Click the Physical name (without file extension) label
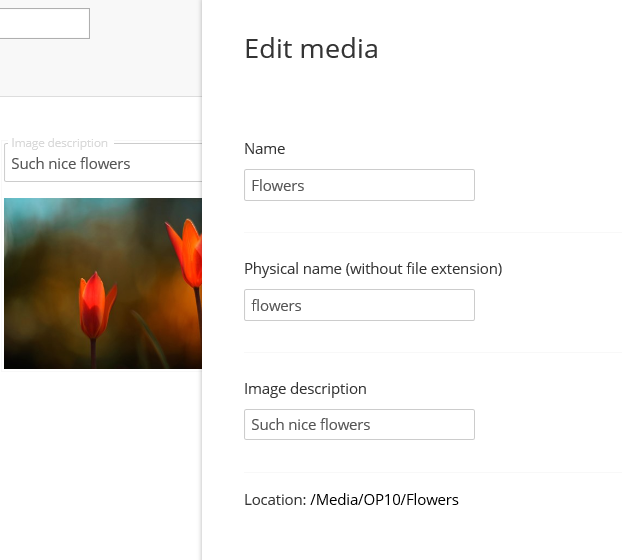Screen dimensions: 637x560 373,269
